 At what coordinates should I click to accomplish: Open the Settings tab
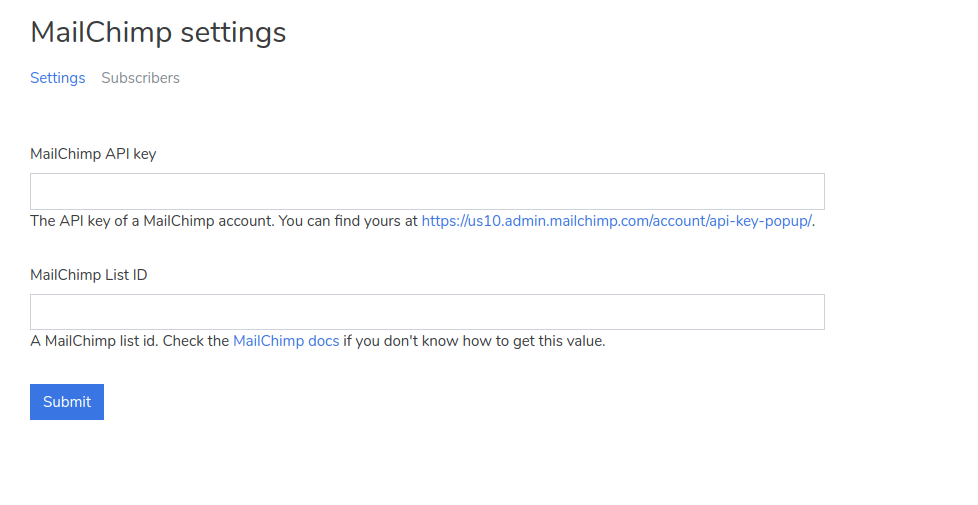pos(57,78)
